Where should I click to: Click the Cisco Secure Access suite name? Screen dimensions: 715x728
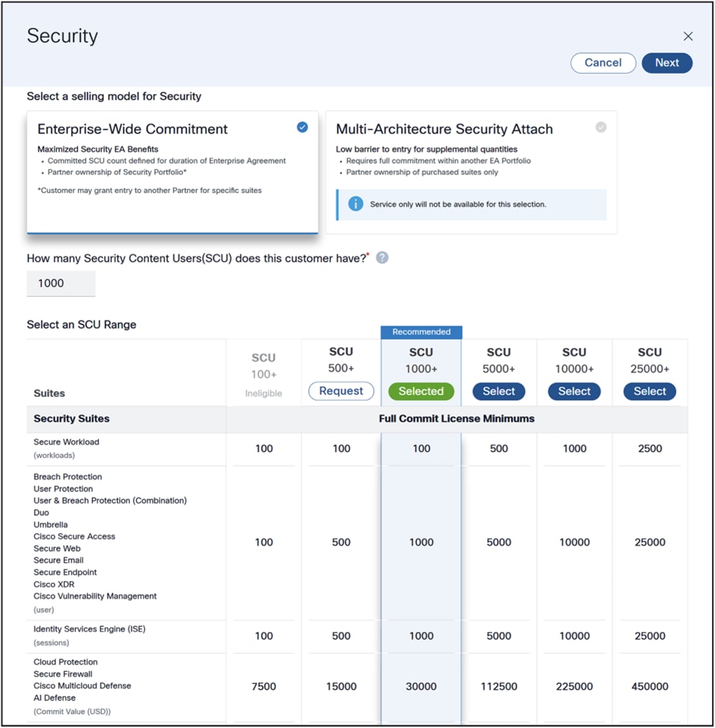[x=74, y=536]
